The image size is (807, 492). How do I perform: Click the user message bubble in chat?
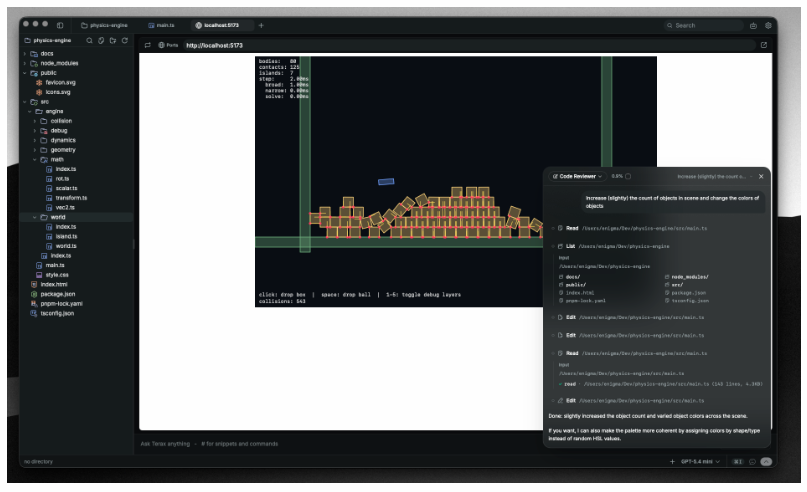point(673,202)
